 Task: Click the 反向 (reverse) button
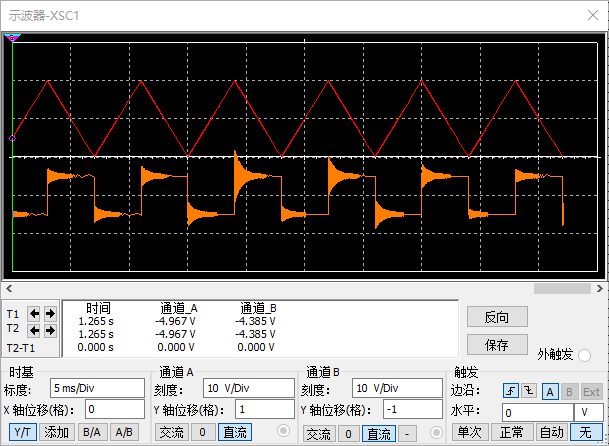(x=497, y=317)
